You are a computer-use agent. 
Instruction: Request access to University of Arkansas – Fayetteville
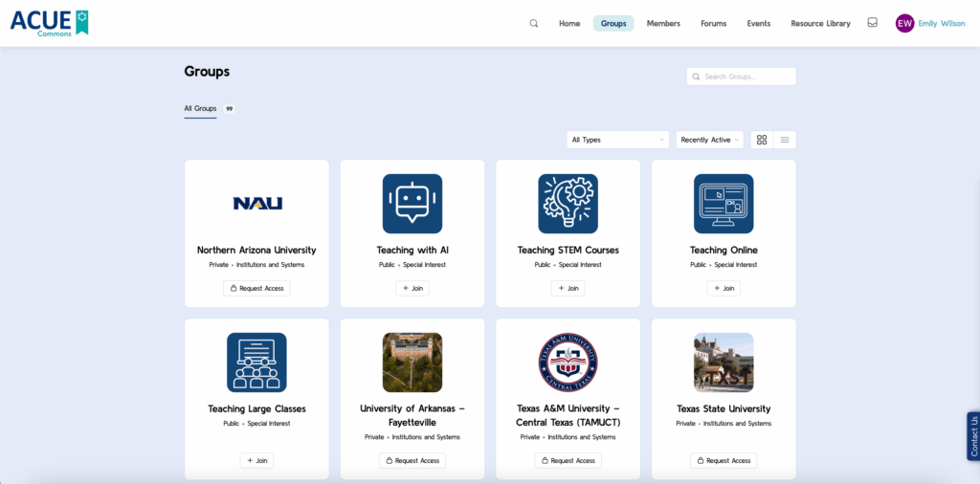tap(412, 460)
